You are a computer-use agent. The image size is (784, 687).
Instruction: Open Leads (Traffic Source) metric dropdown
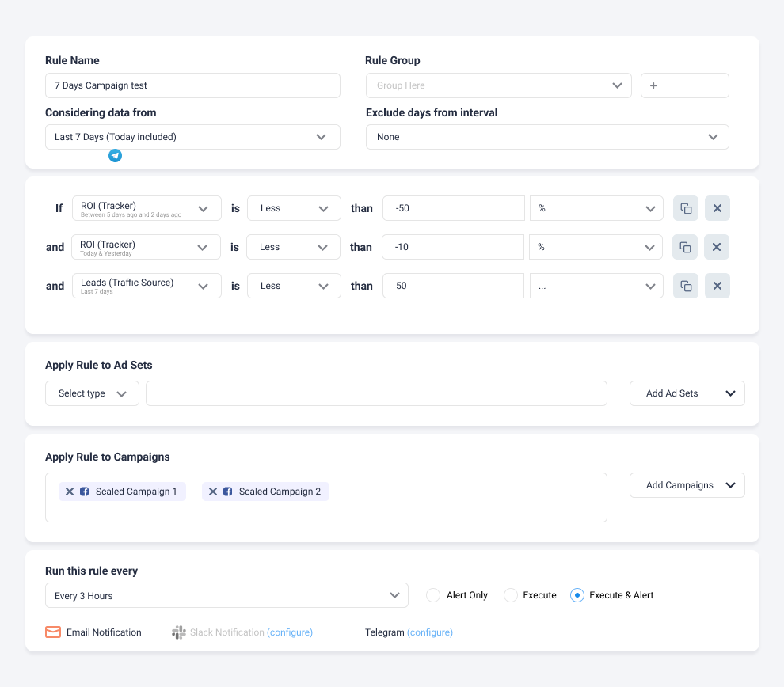tap(147, 286)
